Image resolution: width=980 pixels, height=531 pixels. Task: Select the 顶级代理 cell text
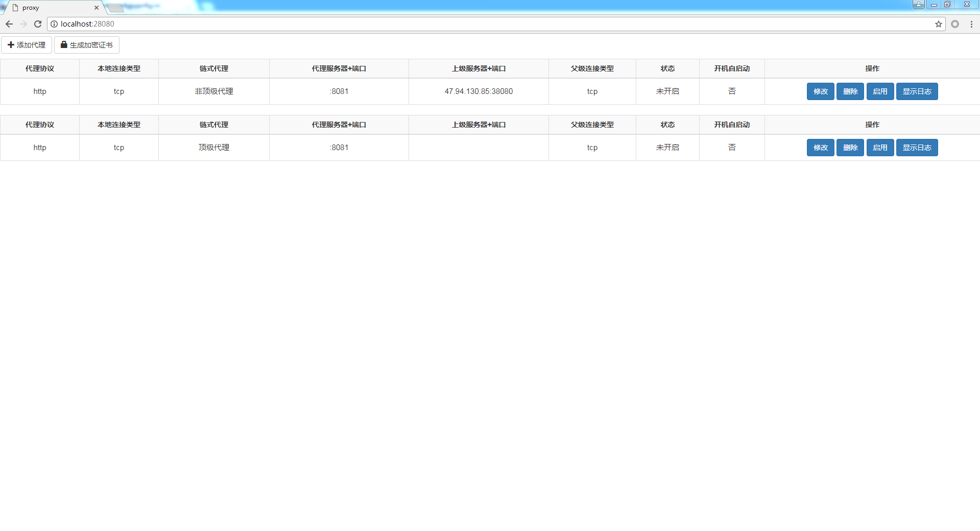214,148
